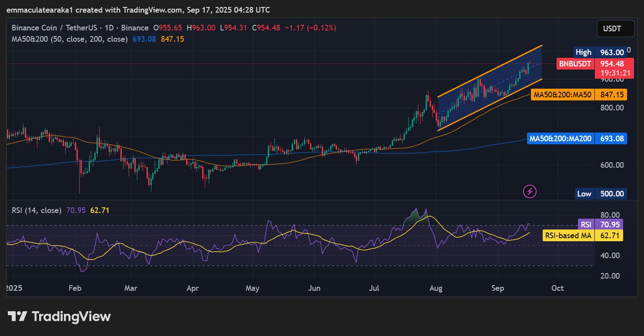Click the RSI (14, close) legend
Image resolution: width=644 pixels, height=336 pixels.
click(37, 210)
